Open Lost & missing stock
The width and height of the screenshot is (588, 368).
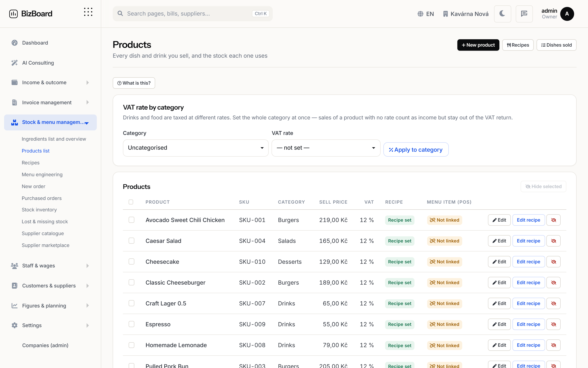pos(45,222)
